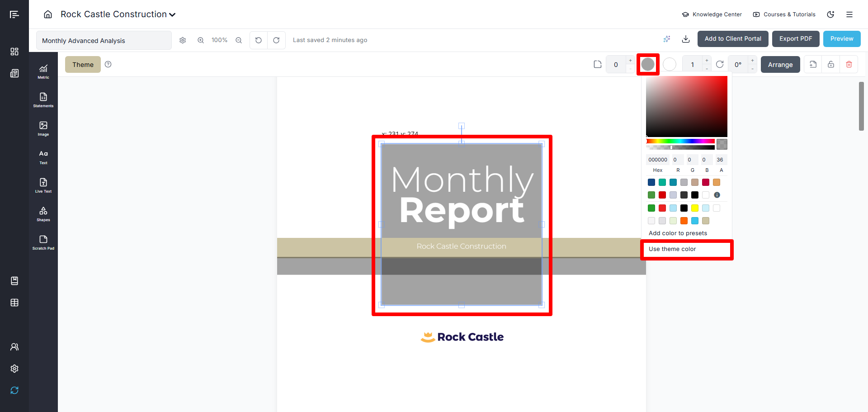Image resolution: width=868 pixels, height=412 pixels.
Task: Open the fill color swatch in the toolbar
Action: coord(648,64)
